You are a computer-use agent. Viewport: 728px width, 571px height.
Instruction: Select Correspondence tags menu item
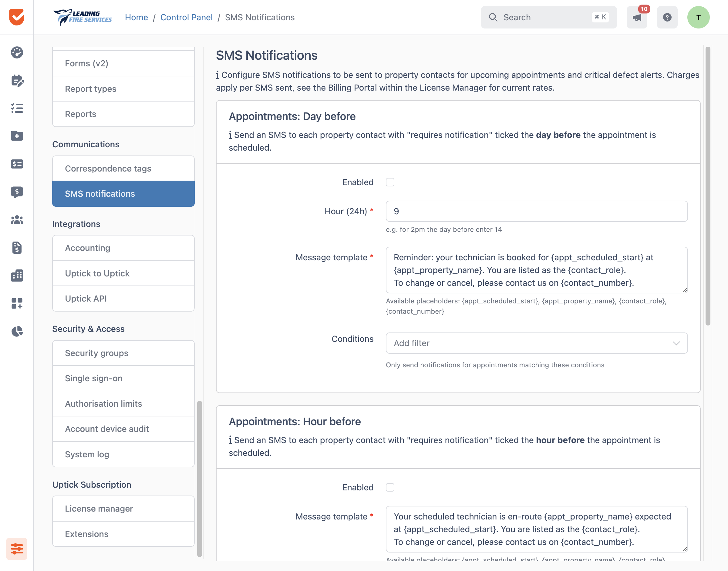point(123,169)
